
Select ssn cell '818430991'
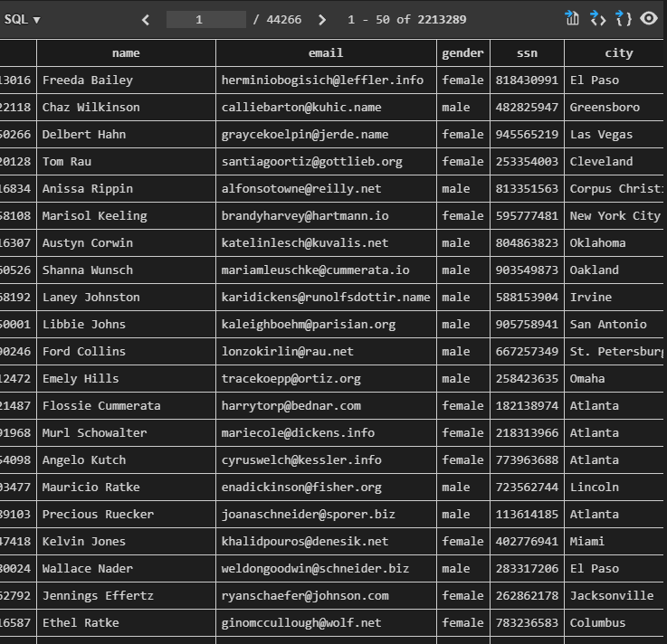(x=527, y=80)
